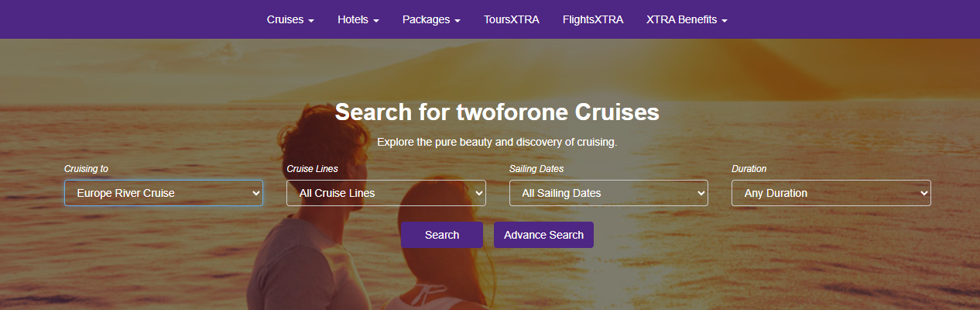Viewport: 980px width, 310px height.
Task: Click the 'Cruise Lines' field label
Action: click(312, 169)
